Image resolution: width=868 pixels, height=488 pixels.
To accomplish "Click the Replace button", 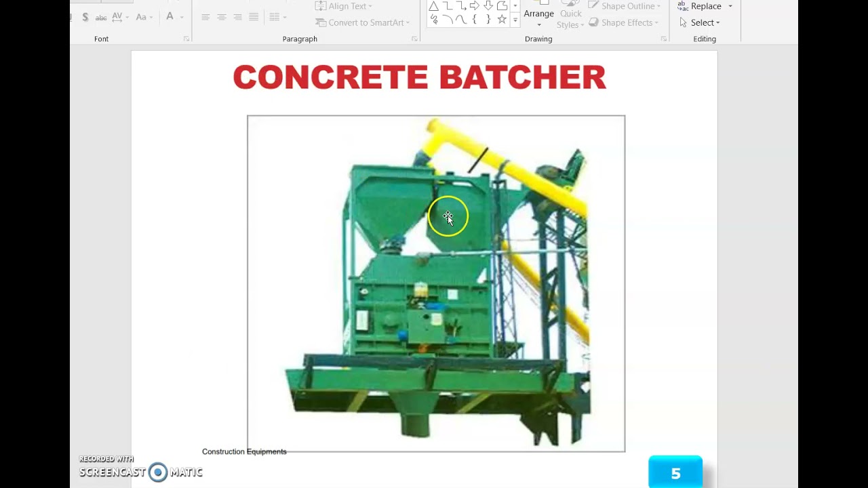I will [699, 6].
